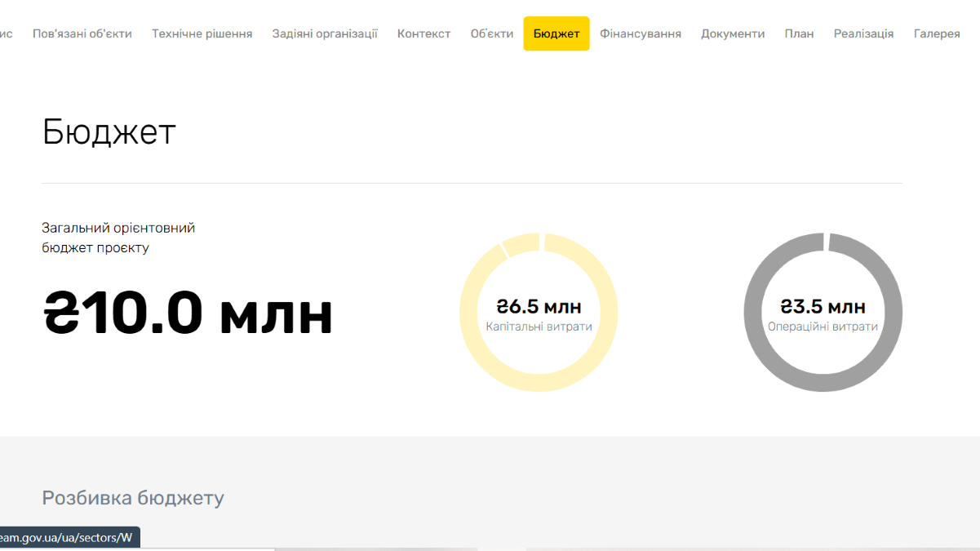Viewport: 980px width, 551px height.
Task: Switch to the Технічне рішення tab
Action: tap(202, 33)
